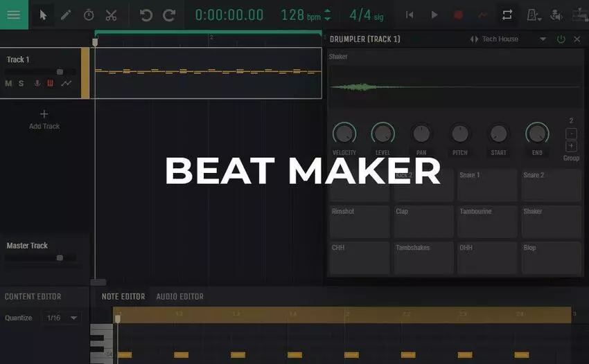Select the Note Editor tab
589x364 pixels.
coord(123,297)
